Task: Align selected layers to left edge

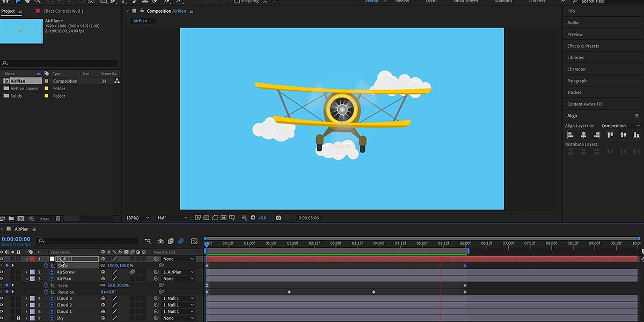Action: [570, 135]
